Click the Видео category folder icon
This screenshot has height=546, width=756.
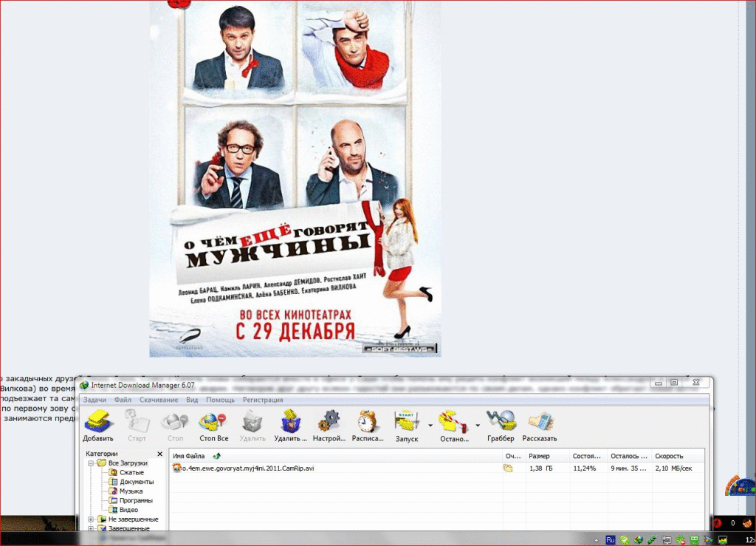113,510
